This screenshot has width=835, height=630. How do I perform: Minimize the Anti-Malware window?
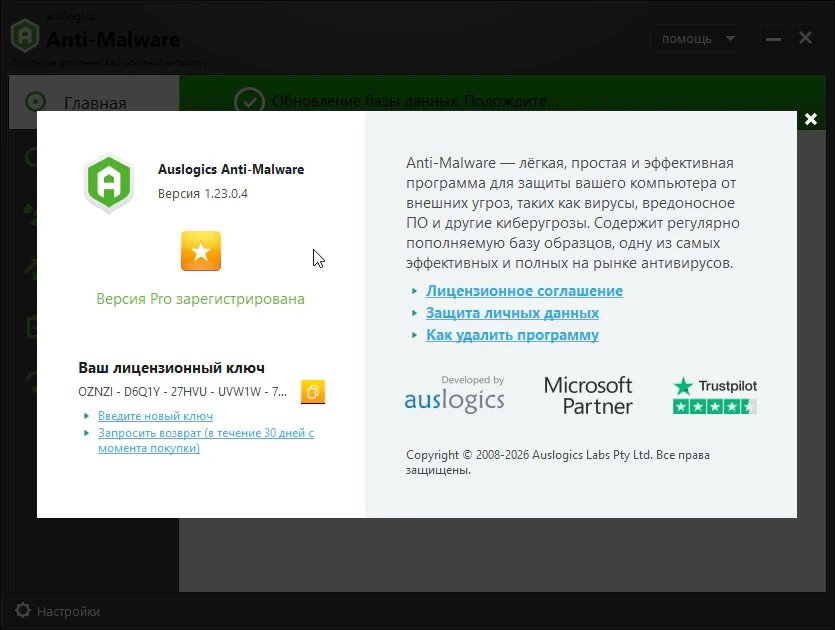tap(773, 39)
